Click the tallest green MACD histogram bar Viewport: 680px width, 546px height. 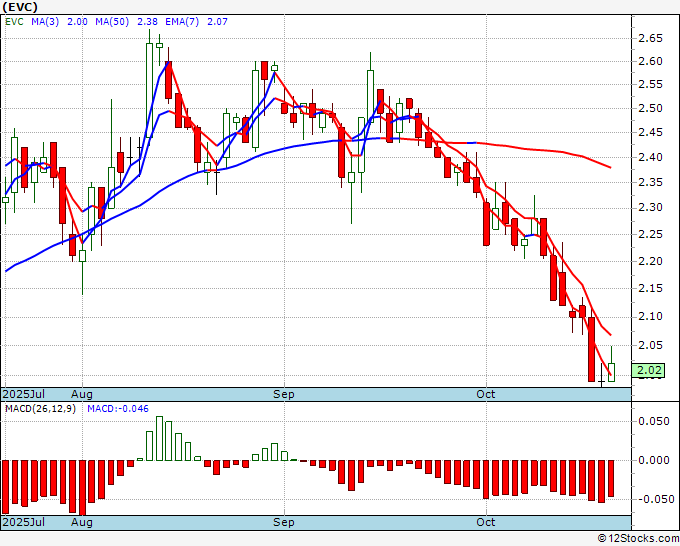point(159,438)
